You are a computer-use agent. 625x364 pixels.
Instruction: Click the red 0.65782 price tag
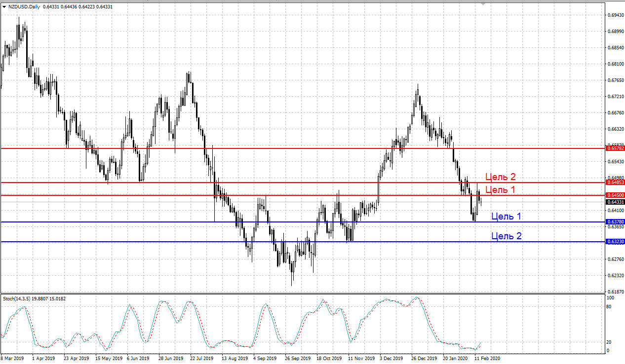(x=615, y=148)
